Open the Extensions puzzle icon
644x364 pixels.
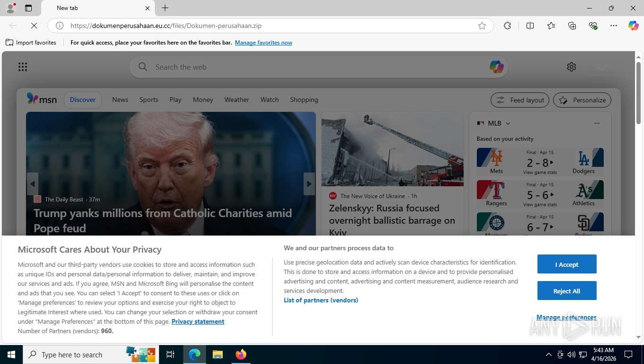click(507, 26)
